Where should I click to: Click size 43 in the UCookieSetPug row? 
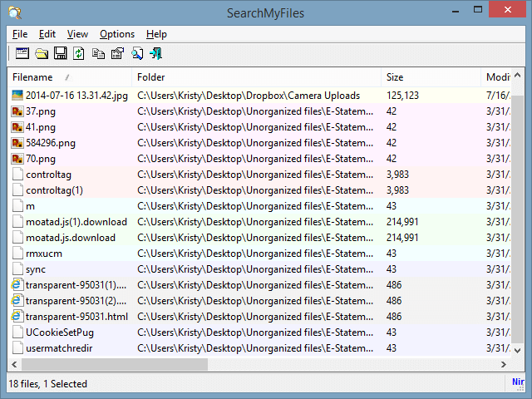[x=392, y=332]
